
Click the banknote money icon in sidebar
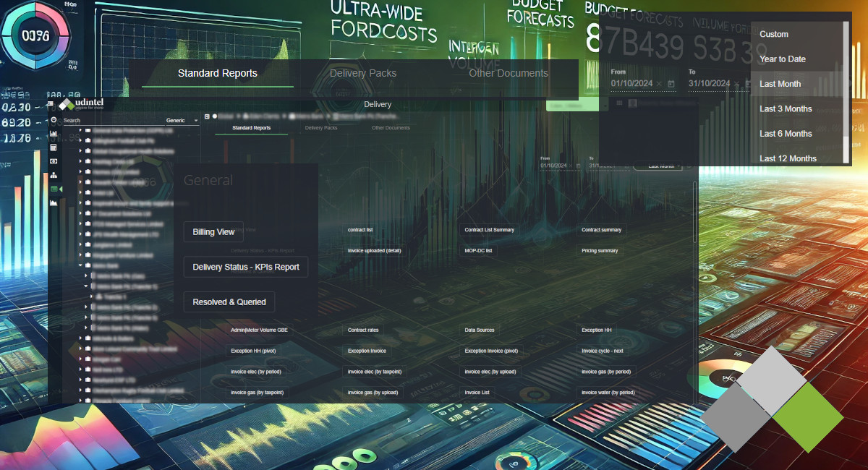(x=54, y=161)
